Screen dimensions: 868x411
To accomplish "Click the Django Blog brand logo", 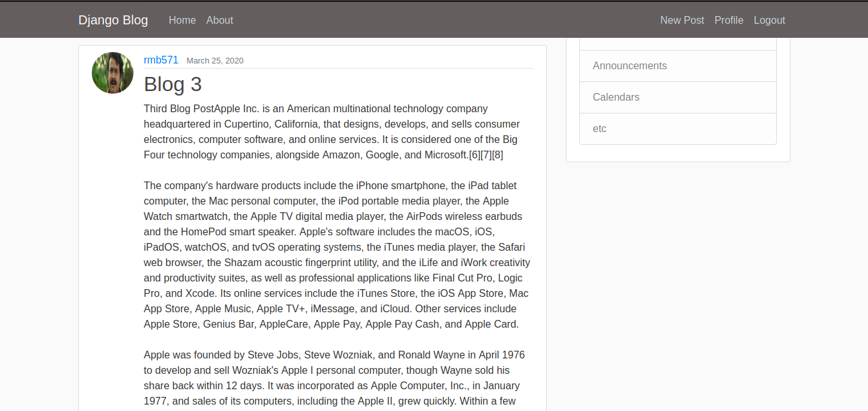I will (x=113, y=20).
